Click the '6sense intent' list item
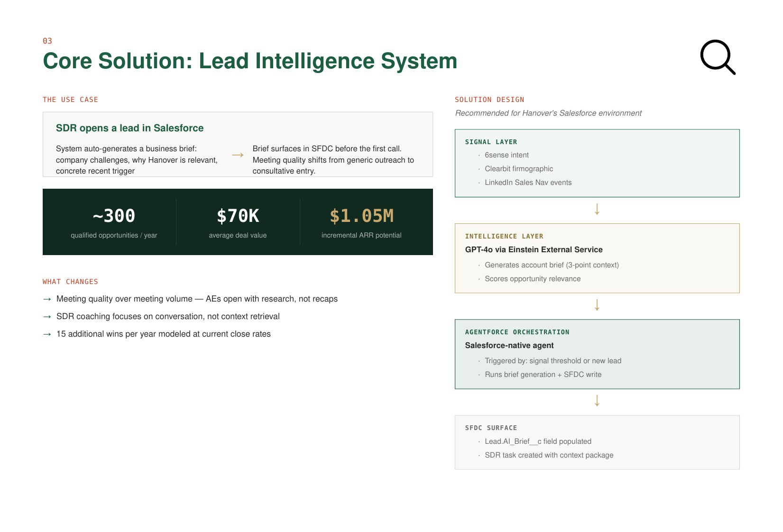Image resolution: width=783 pixels, height=532 pixels. click(x=507, y=155)
